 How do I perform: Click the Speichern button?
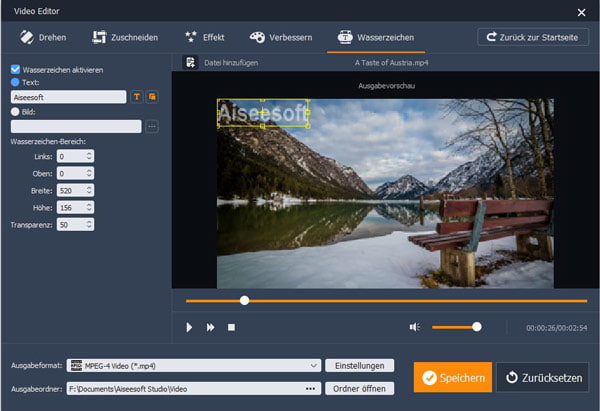click(453, 377)
